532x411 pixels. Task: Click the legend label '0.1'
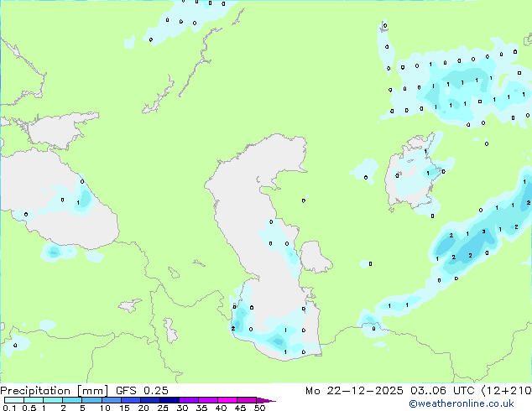point(9,408)
